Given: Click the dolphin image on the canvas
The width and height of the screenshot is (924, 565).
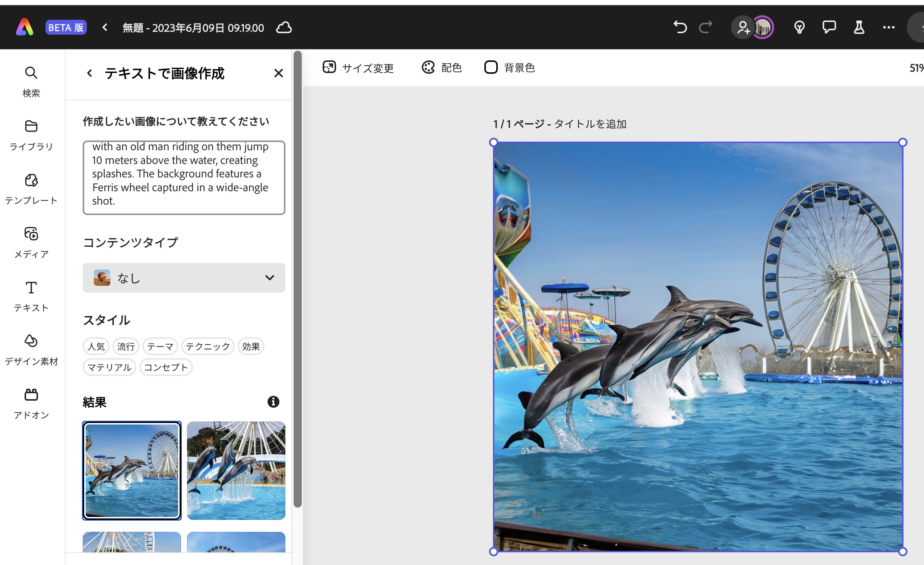Looking at the screenshot, I should 698,347.
